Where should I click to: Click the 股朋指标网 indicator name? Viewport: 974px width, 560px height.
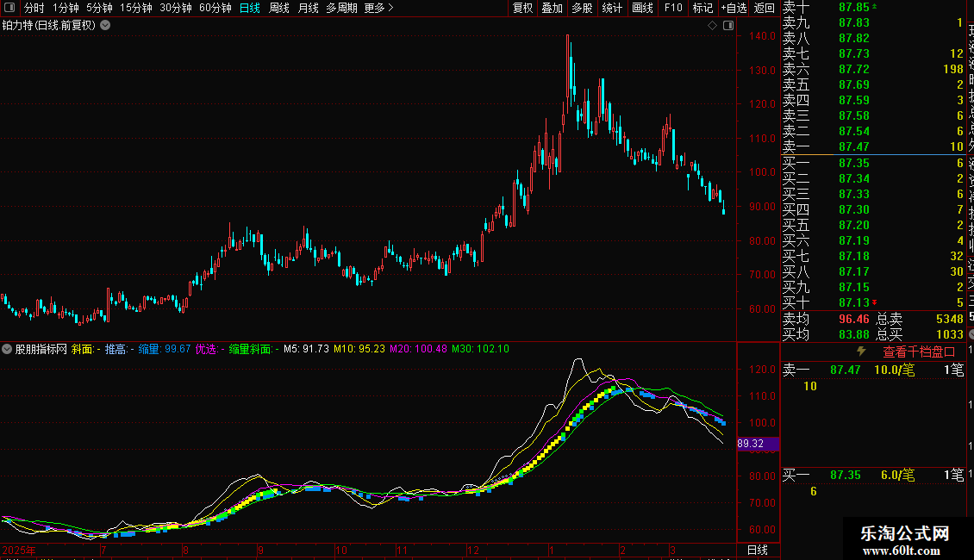41,349
